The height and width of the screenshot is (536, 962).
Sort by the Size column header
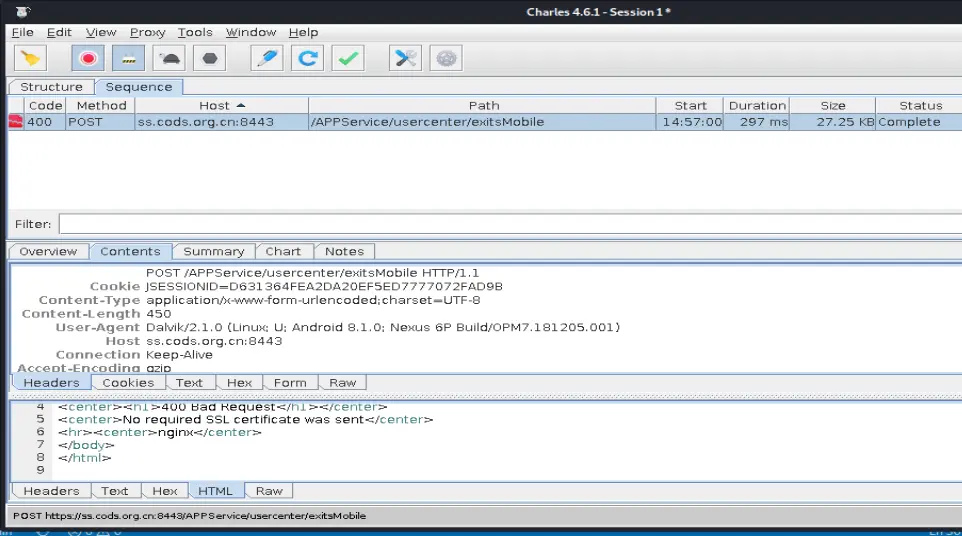click(833, 105)
